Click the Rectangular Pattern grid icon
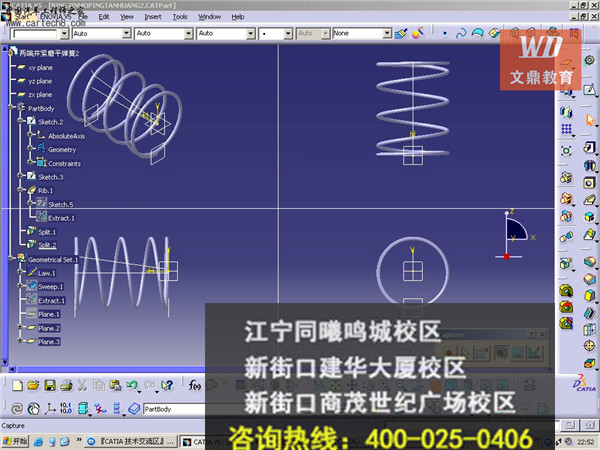600x450 pixels. click(x=567, y=129)
